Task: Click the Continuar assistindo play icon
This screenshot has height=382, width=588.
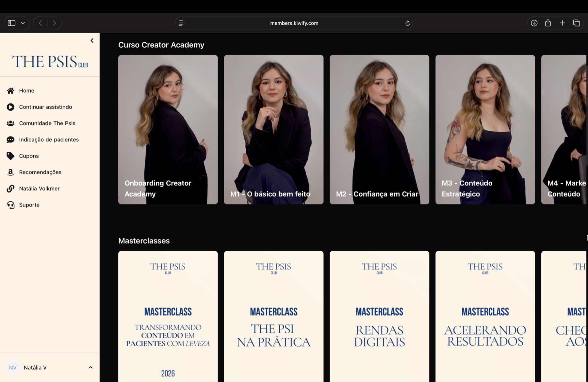Action: [10, 107]
